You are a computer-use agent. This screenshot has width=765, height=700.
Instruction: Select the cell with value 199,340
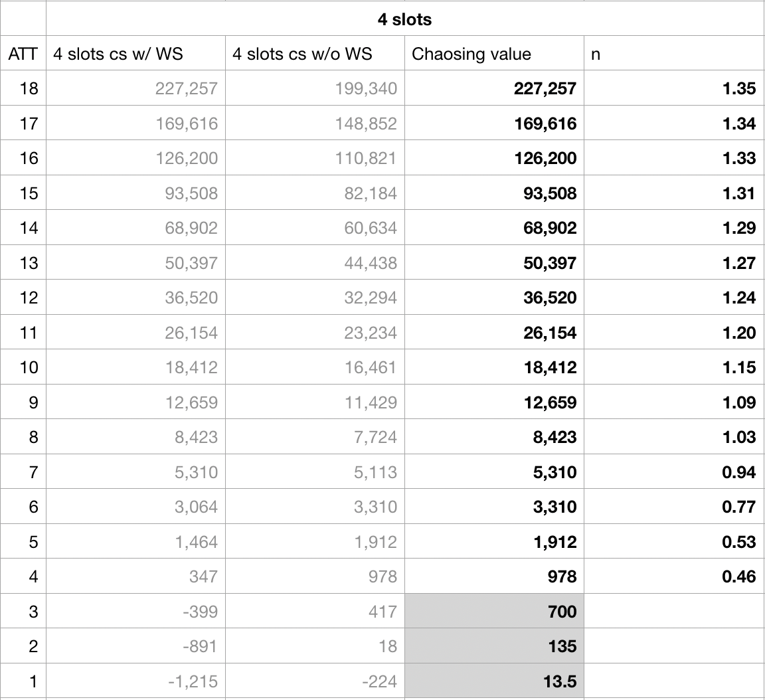click(315, 88)
